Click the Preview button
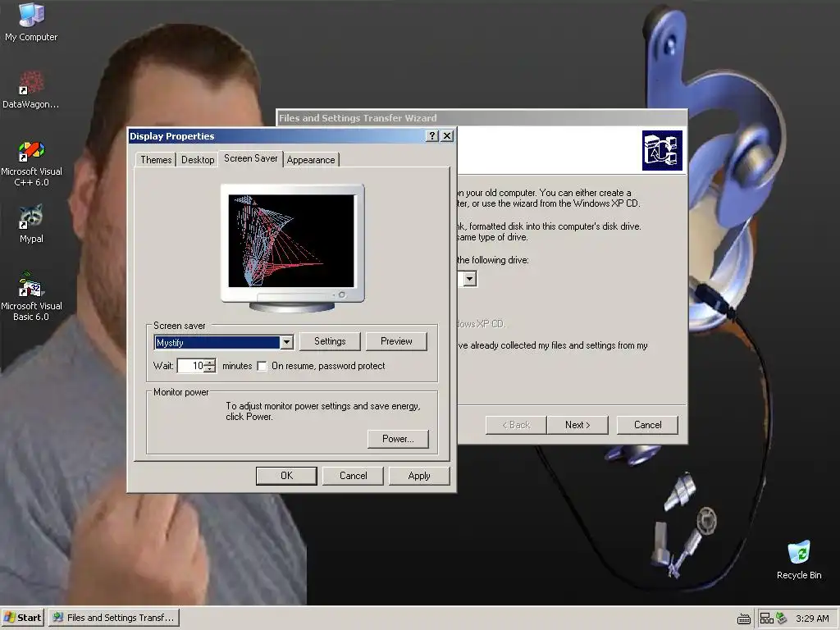Viewport: 840px width, 630px height. [x=396, y=341]
